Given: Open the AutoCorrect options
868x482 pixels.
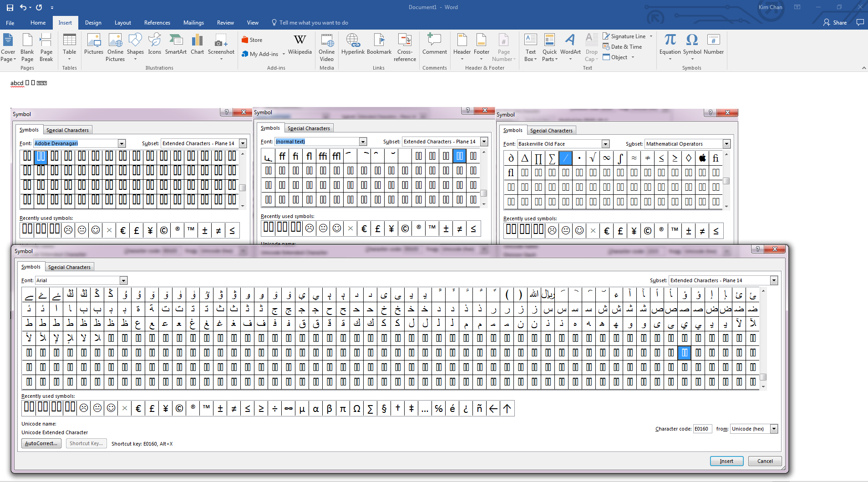Looking at the screenshot, I should tap(41, 443).
